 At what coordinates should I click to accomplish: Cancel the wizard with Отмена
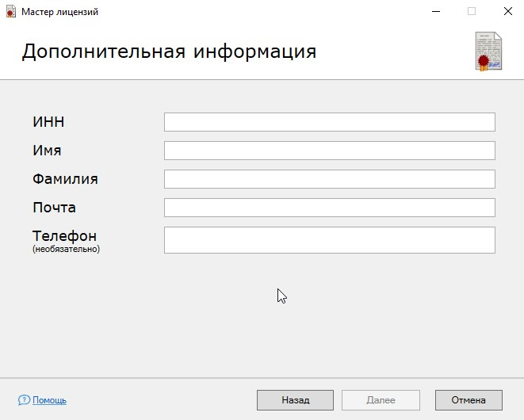pyautogui.click(x=469, y=400)
